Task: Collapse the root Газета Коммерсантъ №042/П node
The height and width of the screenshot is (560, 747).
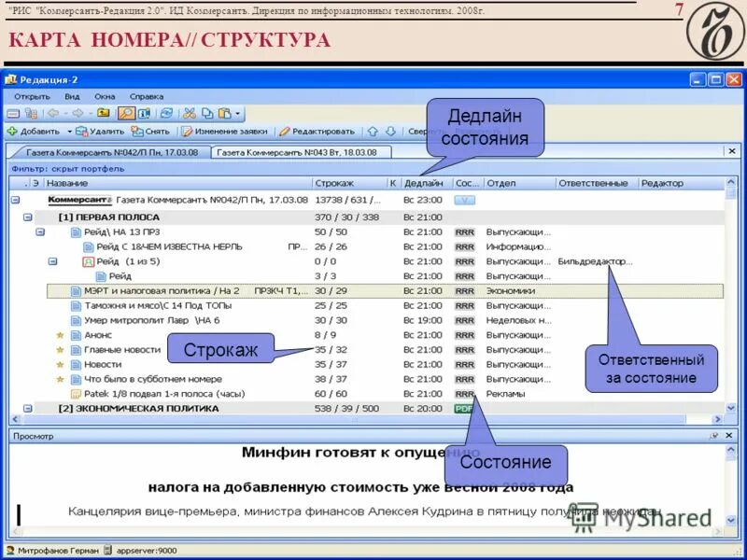Action: pos(15,200)
